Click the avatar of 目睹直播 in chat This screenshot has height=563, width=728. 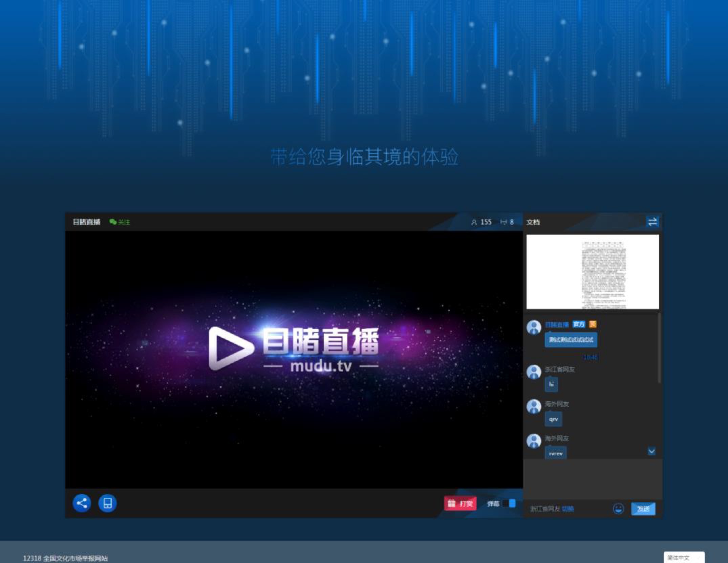point(534,327)
